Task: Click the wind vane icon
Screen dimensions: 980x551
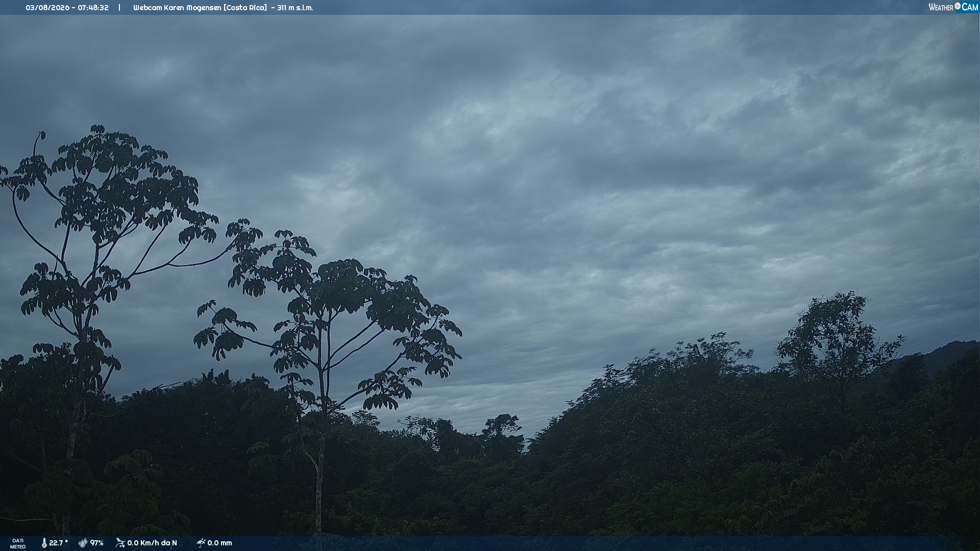Action: point(120,543)
